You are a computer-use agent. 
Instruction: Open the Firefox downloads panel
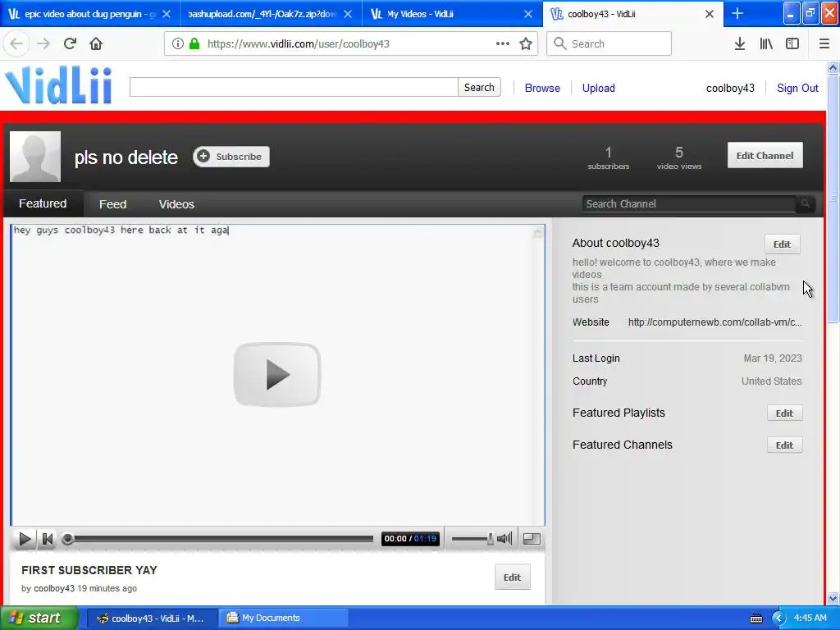739,43
